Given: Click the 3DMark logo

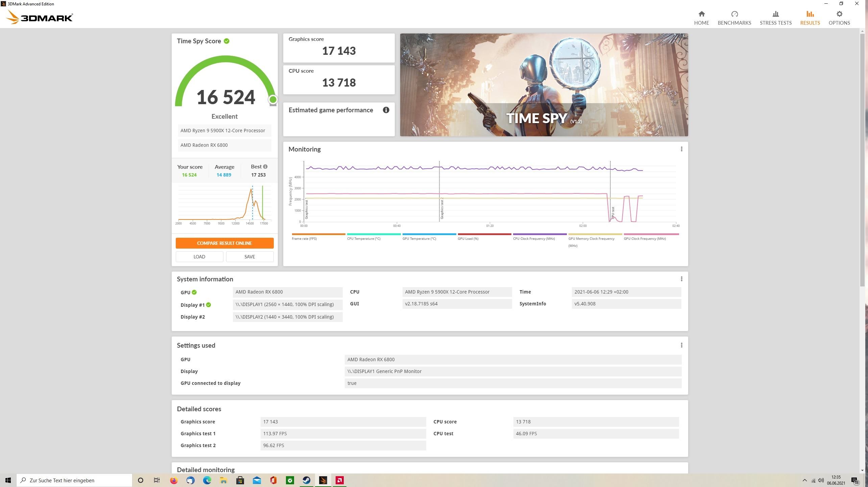Looking at the screenshot, I should tap(40, 17).
